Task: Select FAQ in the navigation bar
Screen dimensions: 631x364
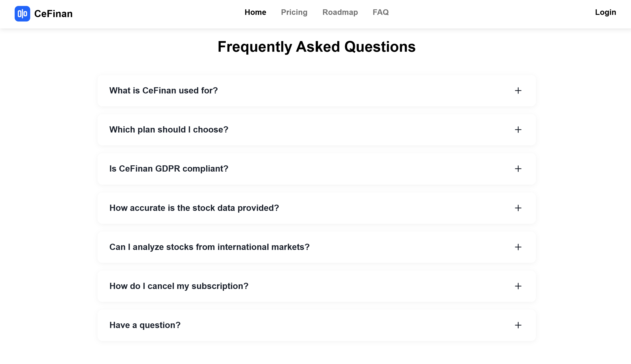Action: 381,12
